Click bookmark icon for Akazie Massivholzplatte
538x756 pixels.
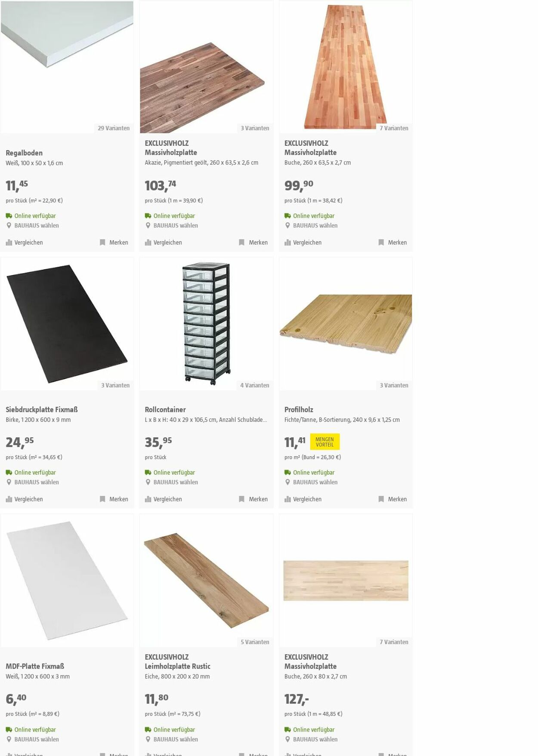(241, 243)
